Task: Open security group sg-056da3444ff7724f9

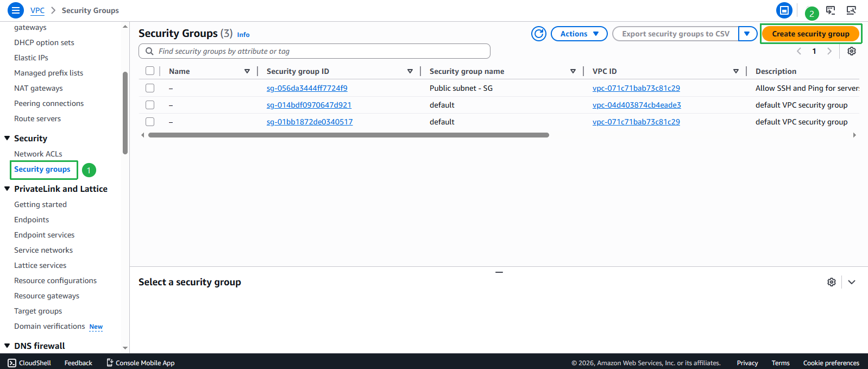Action: 307,88
